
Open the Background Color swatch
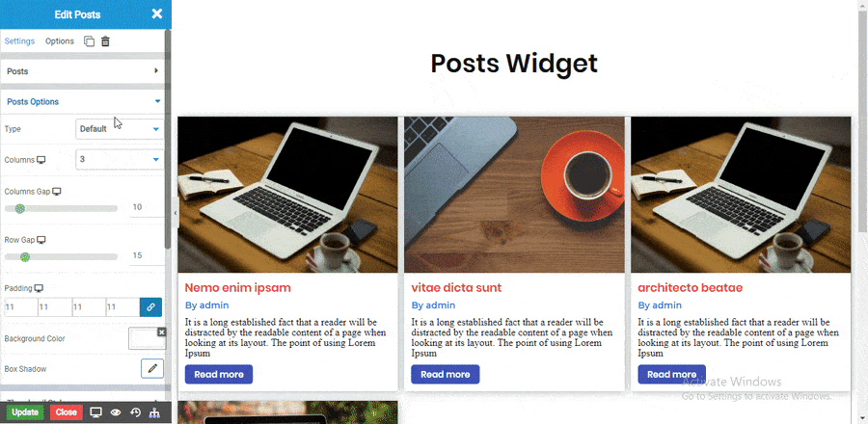[x=145, y=339]
